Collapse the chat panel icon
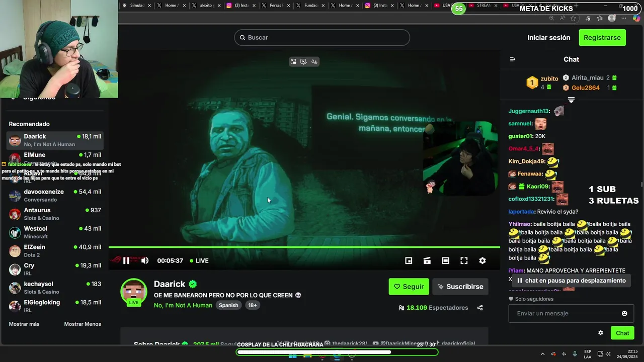 pos(513,59)
